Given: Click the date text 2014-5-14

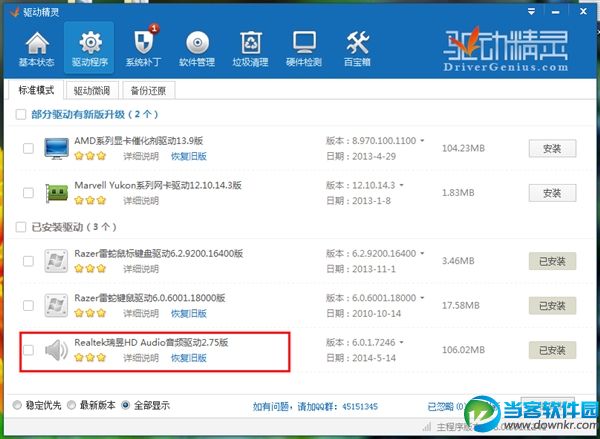Looking at the screenshot, I should pos(374,358).
